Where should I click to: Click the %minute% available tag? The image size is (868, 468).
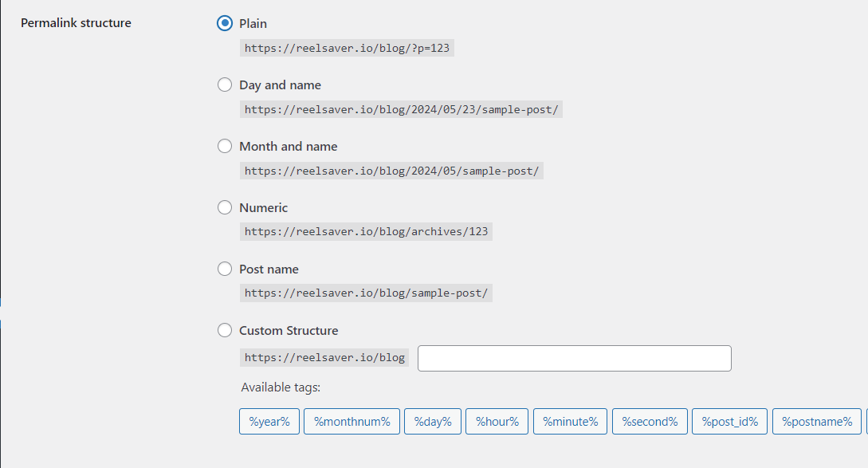coord(570,422)
